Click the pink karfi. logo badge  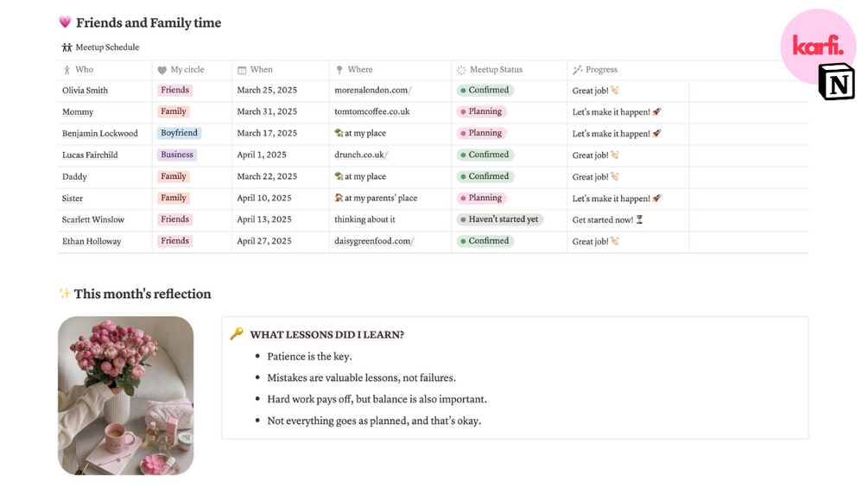(817, 46)
